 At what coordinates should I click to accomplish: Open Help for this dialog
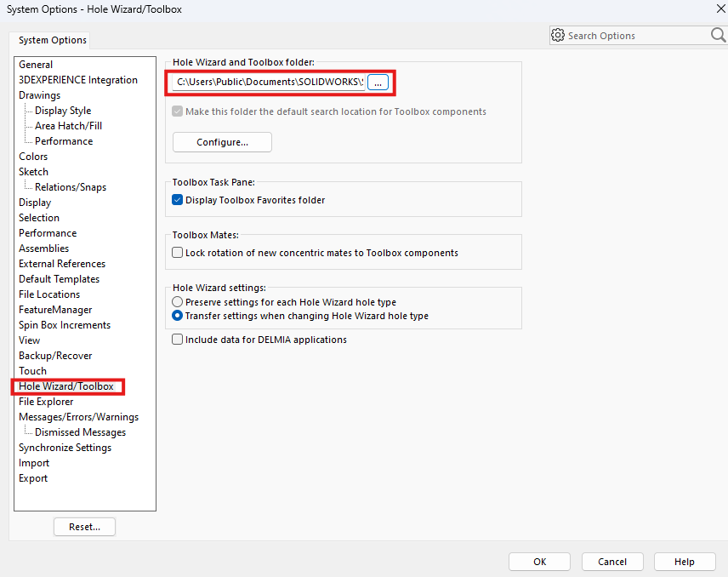point(685,562)
